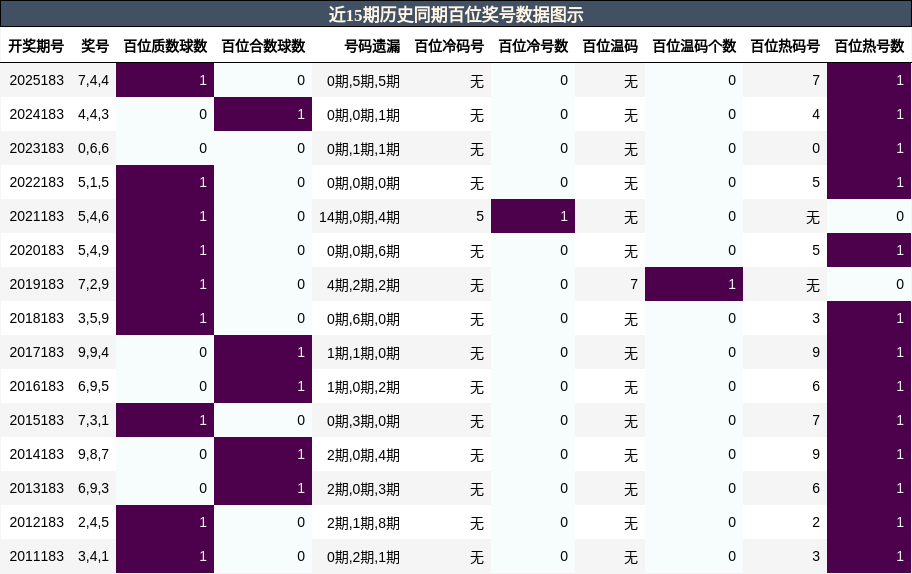Click omission value 2期,0期,4期
Image resolution: width=912 pixels, height=574 pixels.
pyautogui.click(x=364, y=455)
